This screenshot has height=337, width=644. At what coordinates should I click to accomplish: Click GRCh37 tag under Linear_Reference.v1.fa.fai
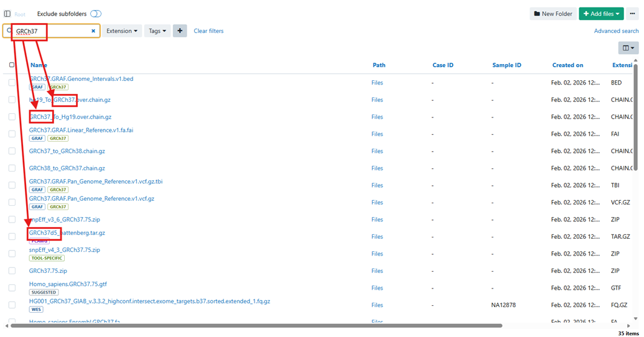coord(58,138)
